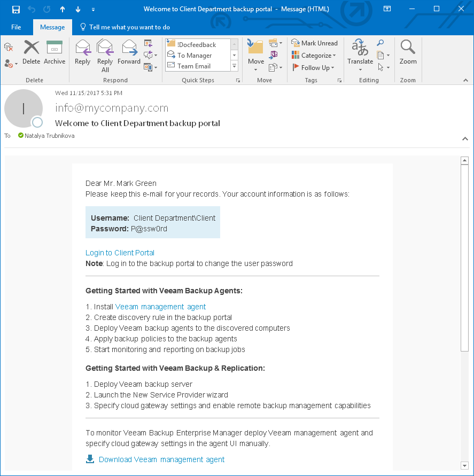Open the IM reply dropdown
The image size is (474, 476).
point(150,55)
